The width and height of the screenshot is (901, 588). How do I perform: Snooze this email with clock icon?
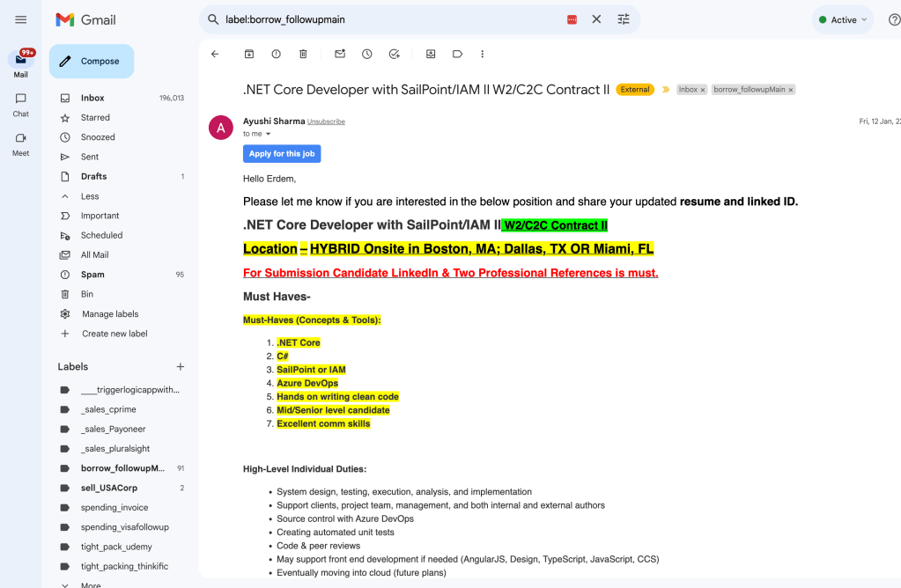pos(366,54)
